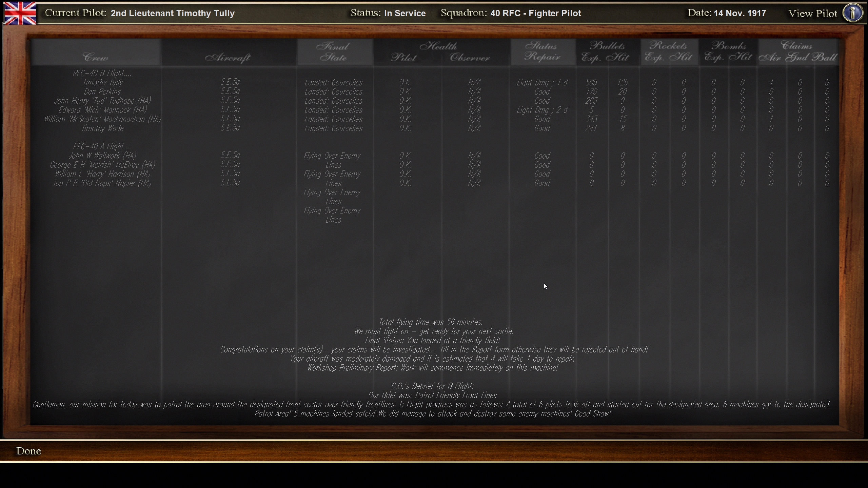Image resolution: width=868 pixels, height=488 pixels.
Task: Click the Bullets Exp. Hit header
Action: pyautogui.click(x=606, y=52)
